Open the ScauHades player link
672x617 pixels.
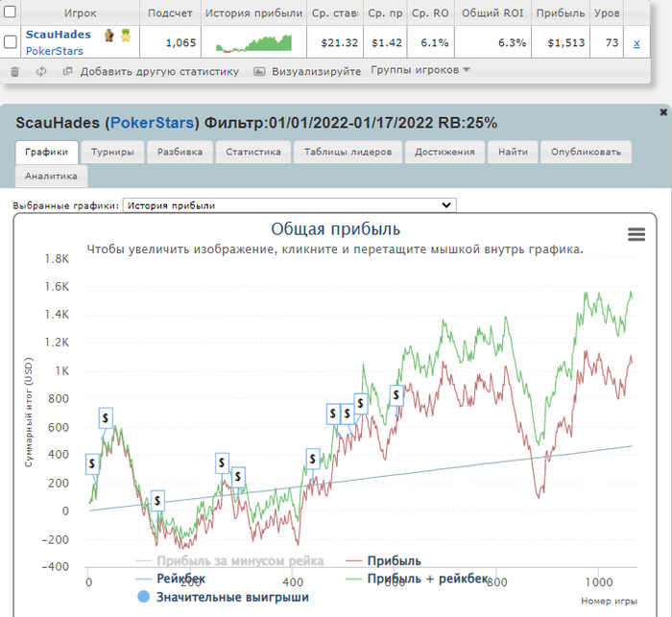59,35
